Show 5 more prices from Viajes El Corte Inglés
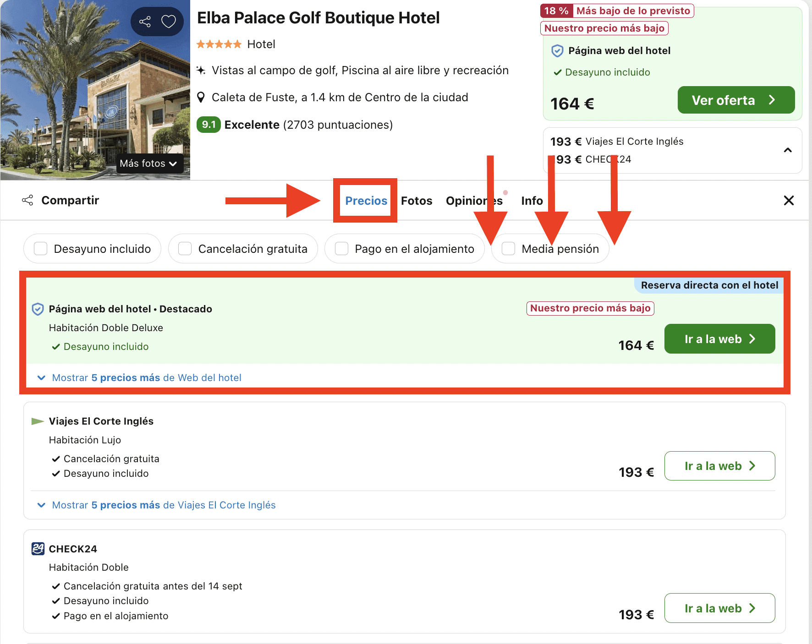Screen dimensions: 812x644 pos(163,505)
